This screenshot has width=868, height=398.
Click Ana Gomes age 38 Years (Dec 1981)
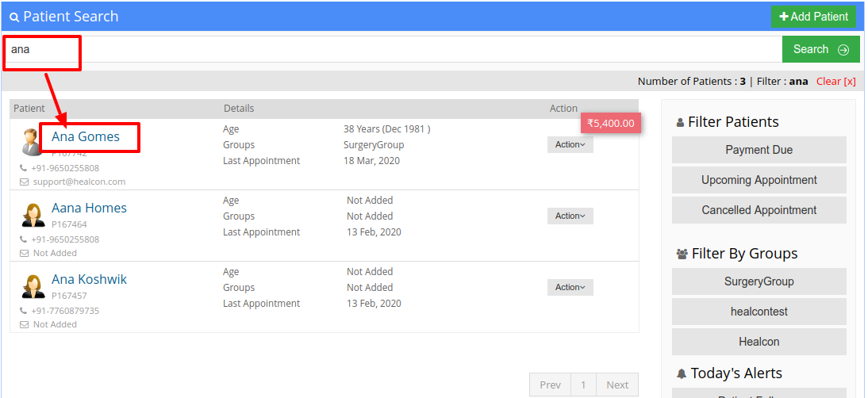coord(387,129)
